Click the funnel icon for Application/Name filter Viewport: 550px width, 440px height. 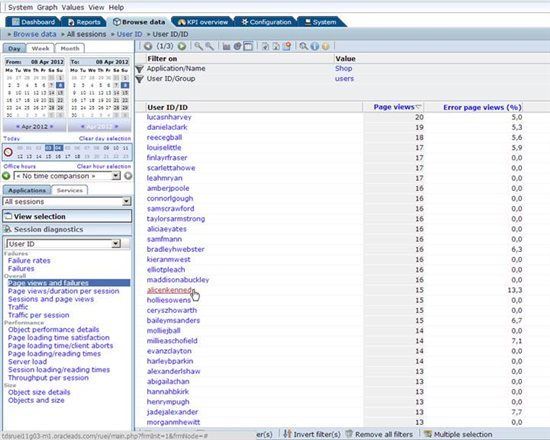point(140,69)
